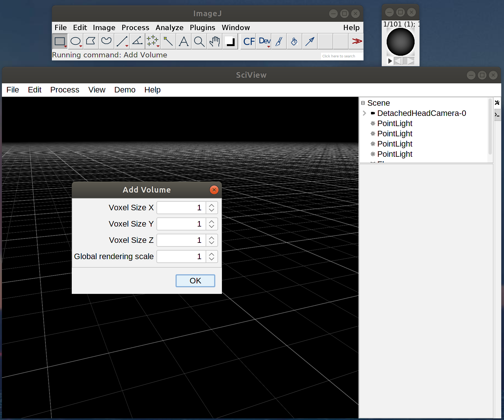The width and height of the screenshot is (504, 420).
Task: Close the Add Volume dialog
Action: tap(214, 190)
